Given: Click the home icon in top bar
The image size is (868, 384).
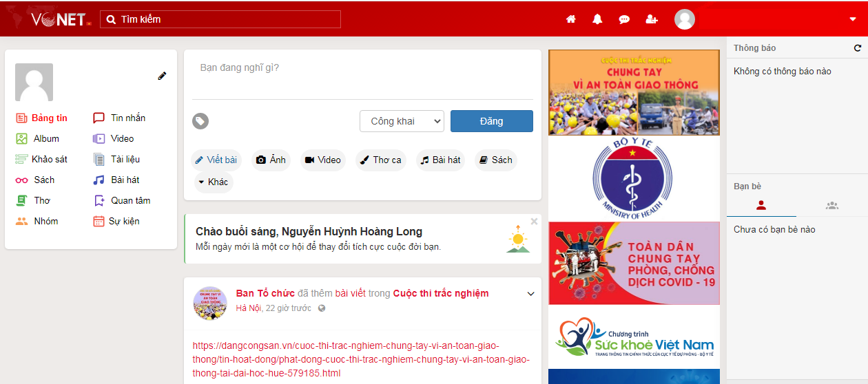Looking at the screenshot, I should click(x=570, y=19).
